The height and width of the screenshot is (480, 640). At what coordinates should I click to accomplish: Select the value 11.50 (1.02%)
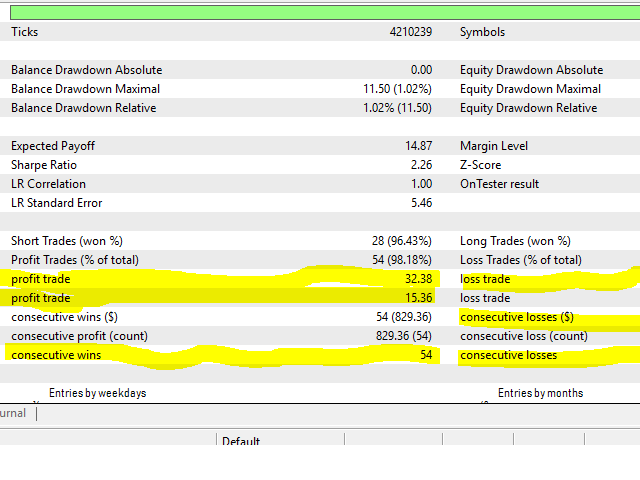tap(398, 89)
